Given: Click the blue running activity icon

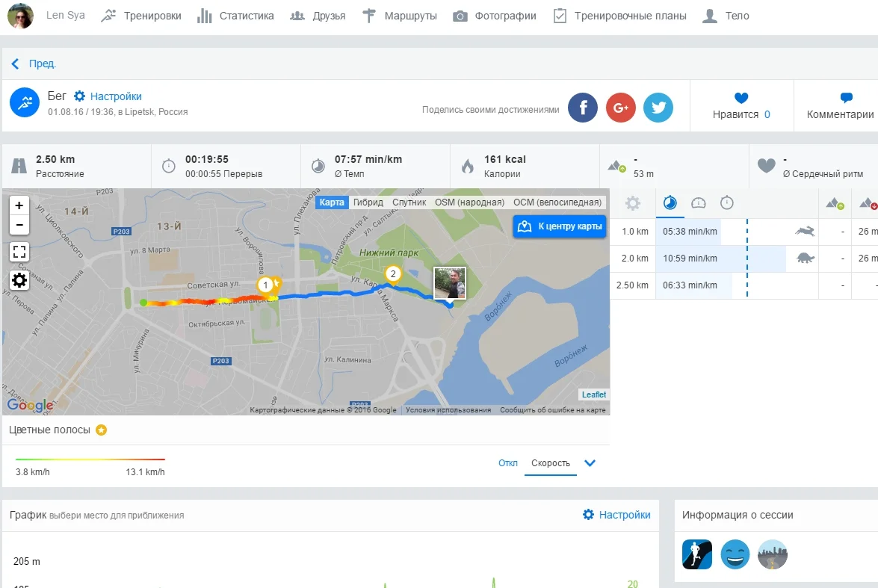Looking at the screenshot, I should click(25, 102).
